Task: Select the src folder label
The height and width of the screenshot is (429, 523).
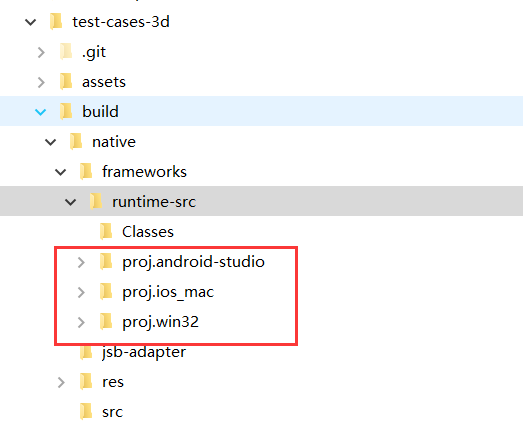Action: pyautogui.click(x=113, y=412)
